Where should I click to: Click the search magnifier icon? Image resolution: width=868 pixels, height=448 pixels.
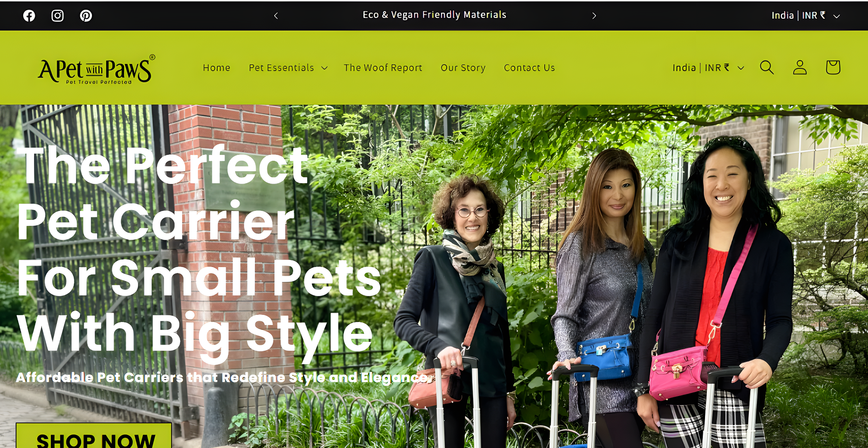pyautogui.click(x=767, y=68)
